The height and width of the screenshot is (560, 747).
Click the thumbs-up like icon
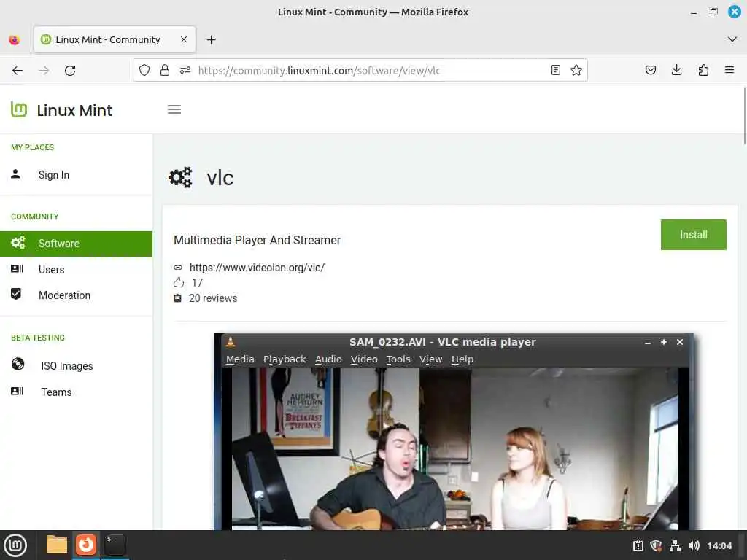tap(179, 282)
